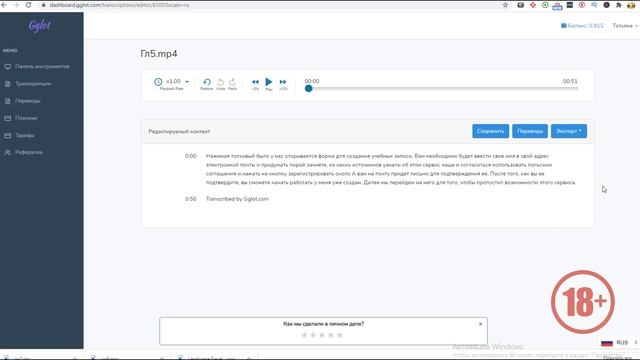Open the Рефералка sidebar page
The height and width of the screenshot is (360, 640).
click(29, 152)
